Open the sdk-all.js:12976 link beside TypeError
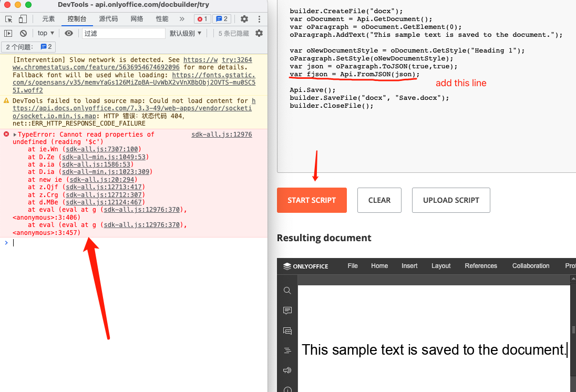Viewport: 576px width, 392px height. click(221, 135)
